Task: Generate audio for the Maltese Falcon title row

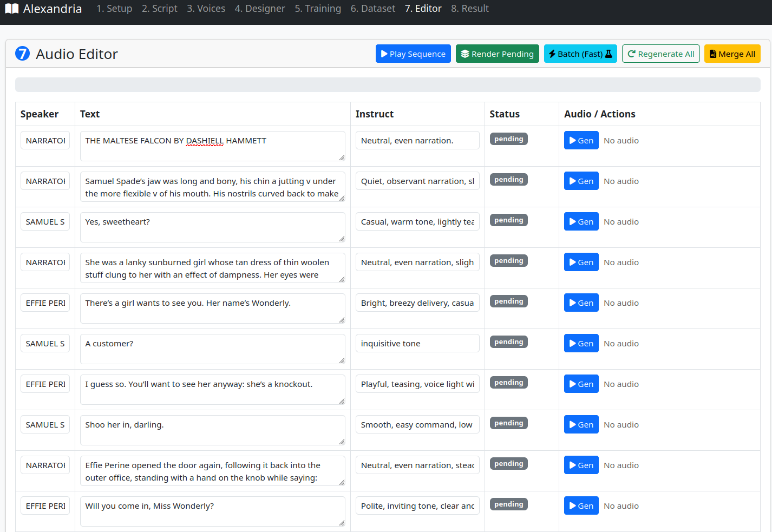Action: click(x=581, y=140)
